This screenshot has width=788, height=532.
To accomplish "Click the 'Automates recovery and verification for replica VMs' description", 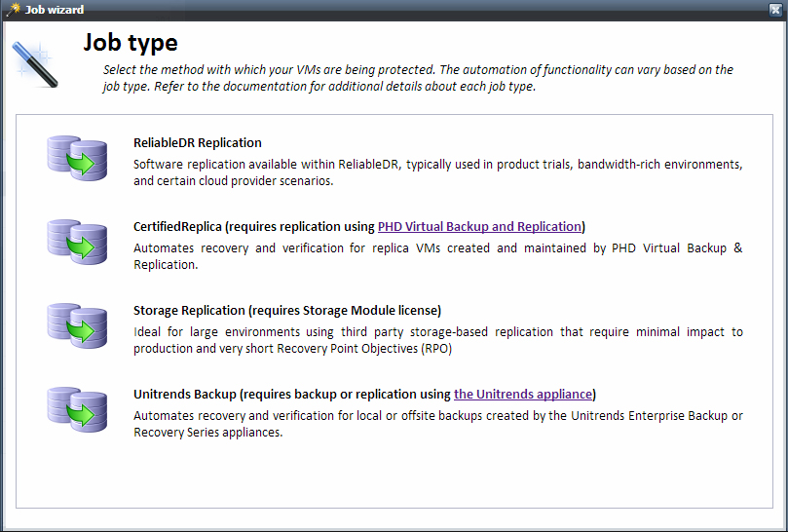I will pos(437,256).
